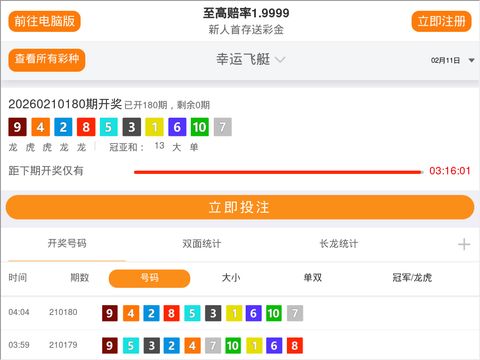Select the 单双 filter
Screen dimensions: 480x360
coord(313,278)
